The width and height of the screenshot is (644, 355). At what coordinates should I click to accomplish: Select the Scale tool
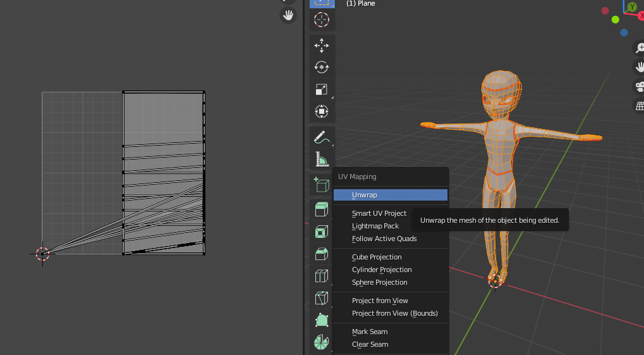pos(322,89)
